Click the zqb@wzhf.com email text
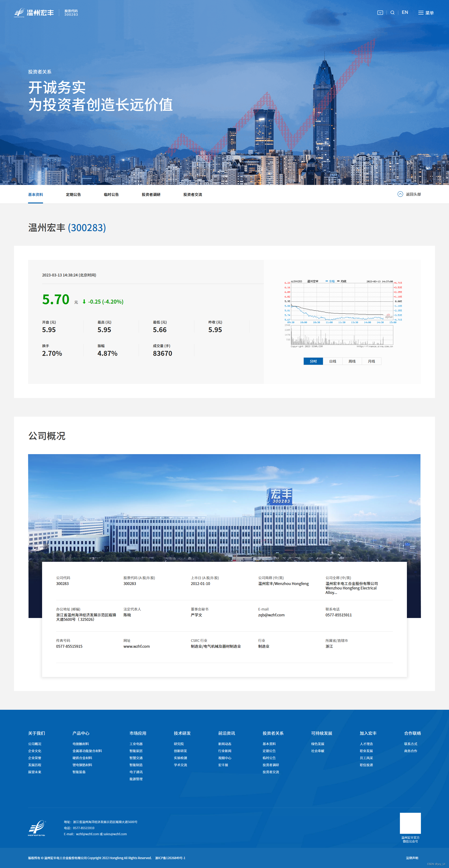The image size is (449, 868). point(271,615)
